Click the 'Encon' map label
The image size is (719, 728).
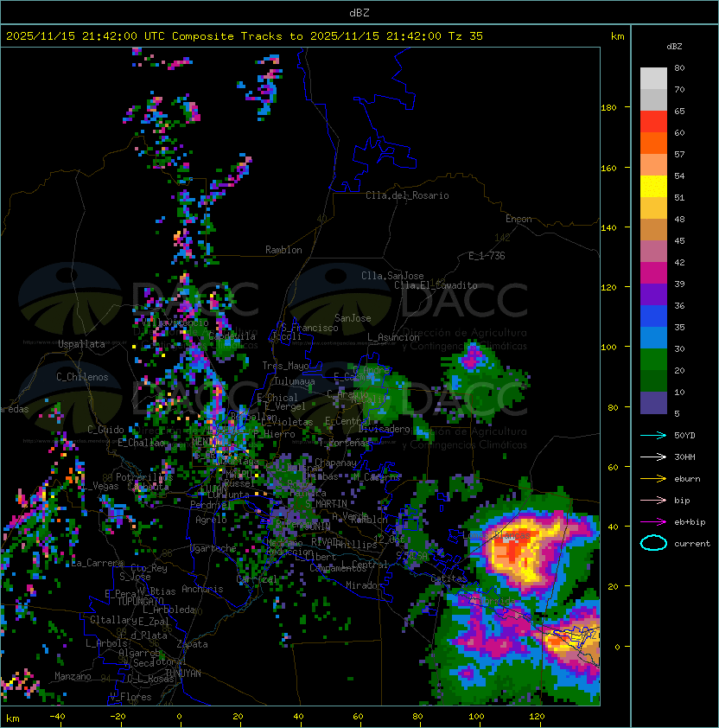(519, 219)
